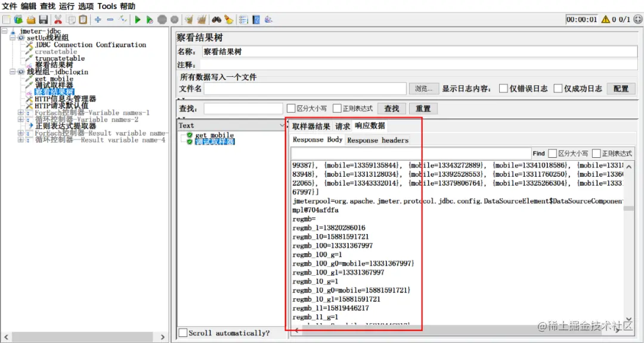Switch to 取样器结果 tab
Image resolution: width=644 pixels, height=343 pixels.
click(x=311, y=126)
